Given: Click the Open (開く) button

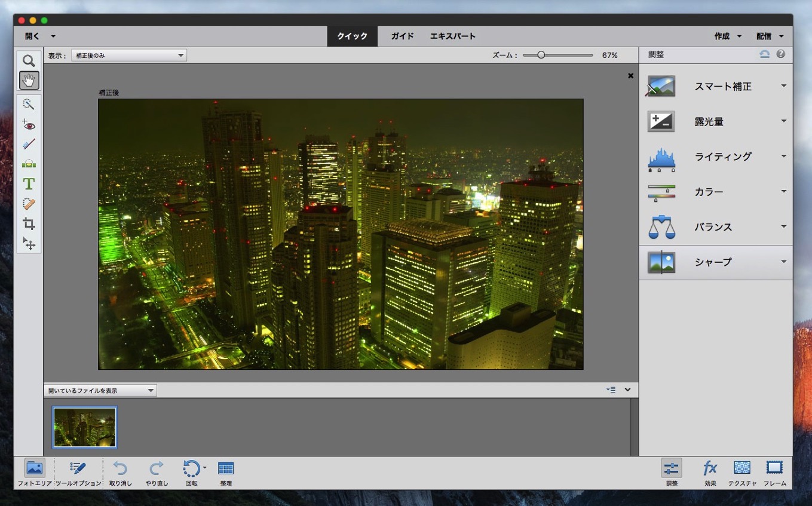Looking at the screenshot, I should pyautogui.click(x=32, y=36).
